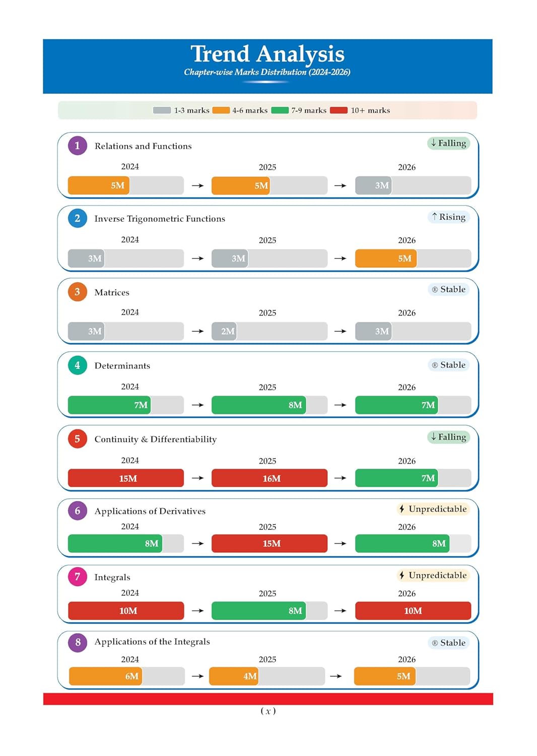This screenshot has width=537, height=756.
Task: Click the green 7-9 marks legend swatch
Action: (x=280, y=110)
